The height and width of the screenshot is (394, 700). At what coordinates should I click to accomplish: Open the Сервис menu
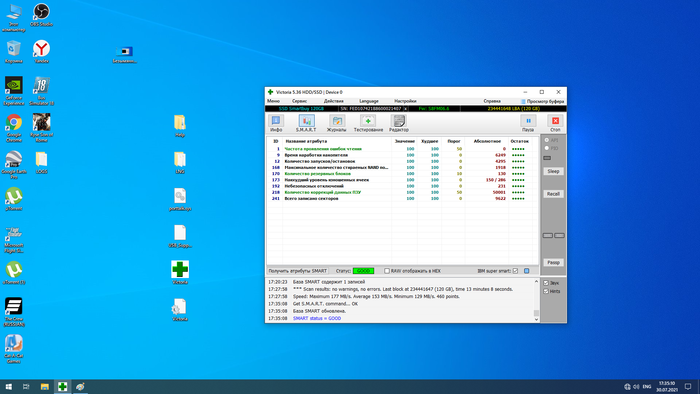(x=300, y=101)
